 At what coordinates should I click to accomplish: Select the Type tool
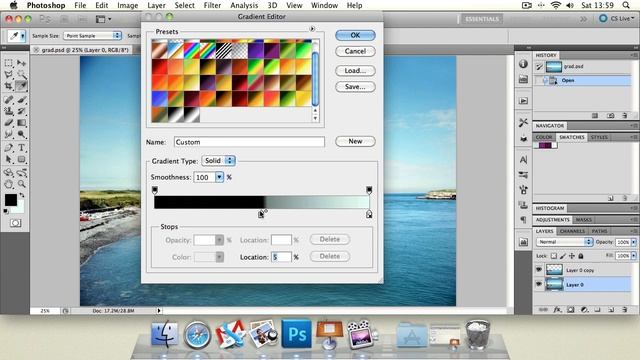click(21, 148)
